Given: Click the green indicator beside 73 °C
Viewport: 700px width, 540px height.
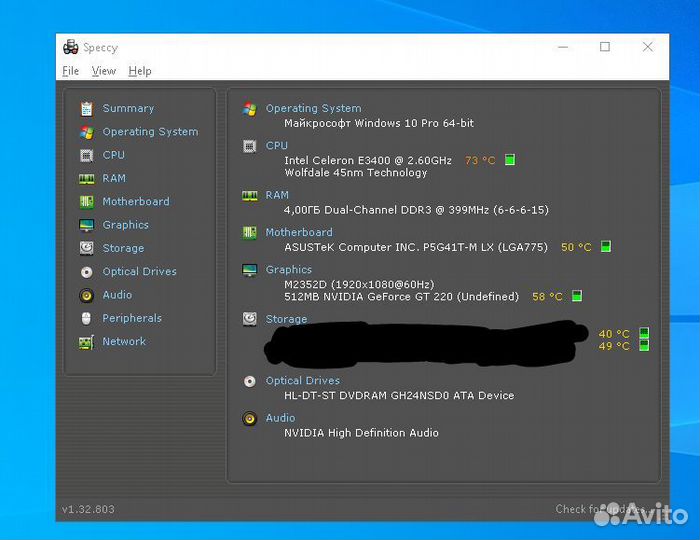Looking at the screenshot, I should tap(510, 160).
